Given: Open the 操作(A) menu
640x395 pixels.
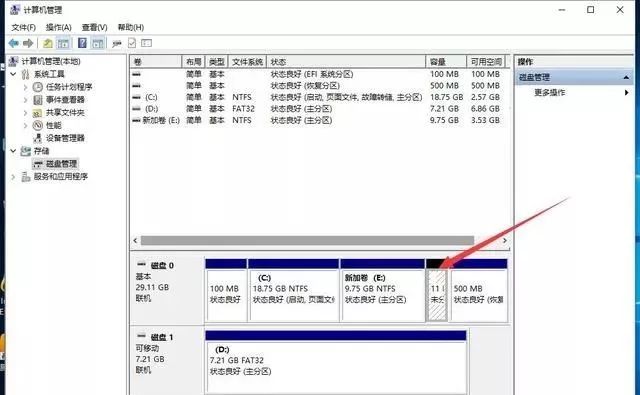Looking at the screenshot, I should click(x=59, y=27).
